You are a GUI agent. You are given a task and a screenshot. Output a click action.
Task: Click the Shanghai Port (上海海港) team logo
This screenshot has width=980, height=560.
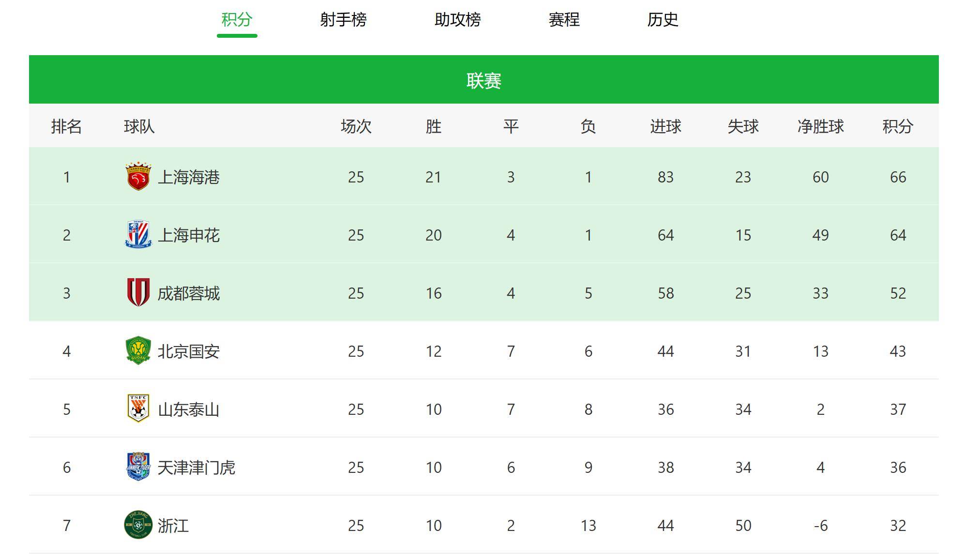138,177
